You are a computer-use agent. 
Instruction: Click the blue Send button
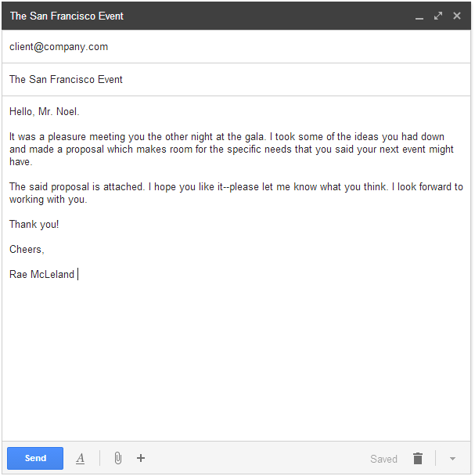(x=35, y=458)
